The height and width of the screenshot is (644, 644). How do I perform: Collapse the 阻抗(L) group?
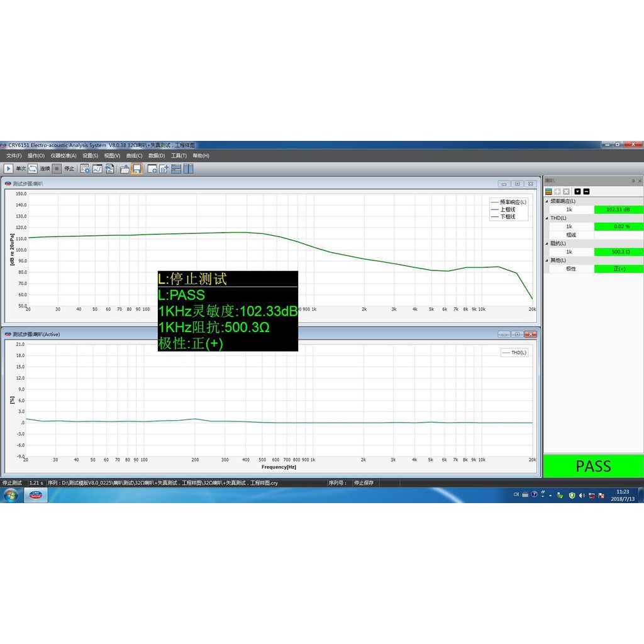(547, 243)
